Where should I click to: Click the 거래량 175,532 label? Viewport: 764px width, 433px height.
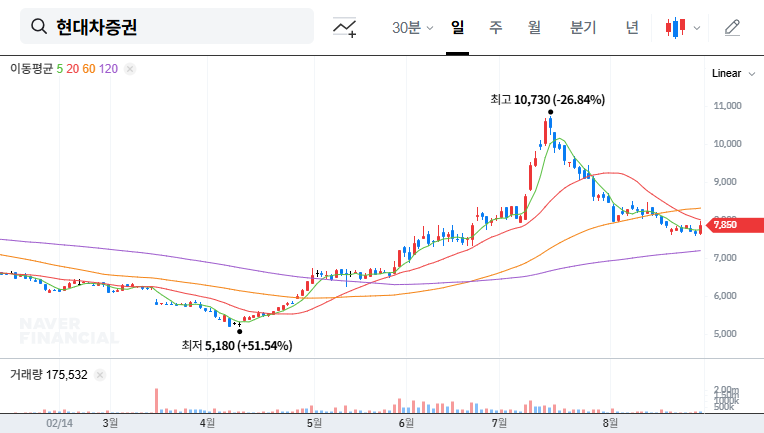[x=49, y=375]
